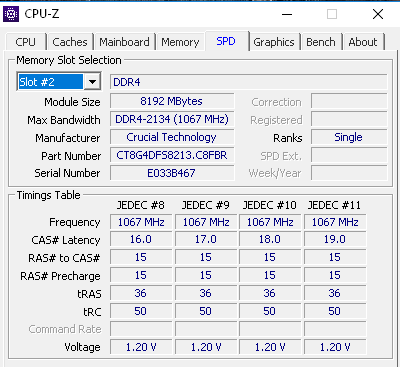Select the Crucial Technology manufacturer value

coord(172,137)
